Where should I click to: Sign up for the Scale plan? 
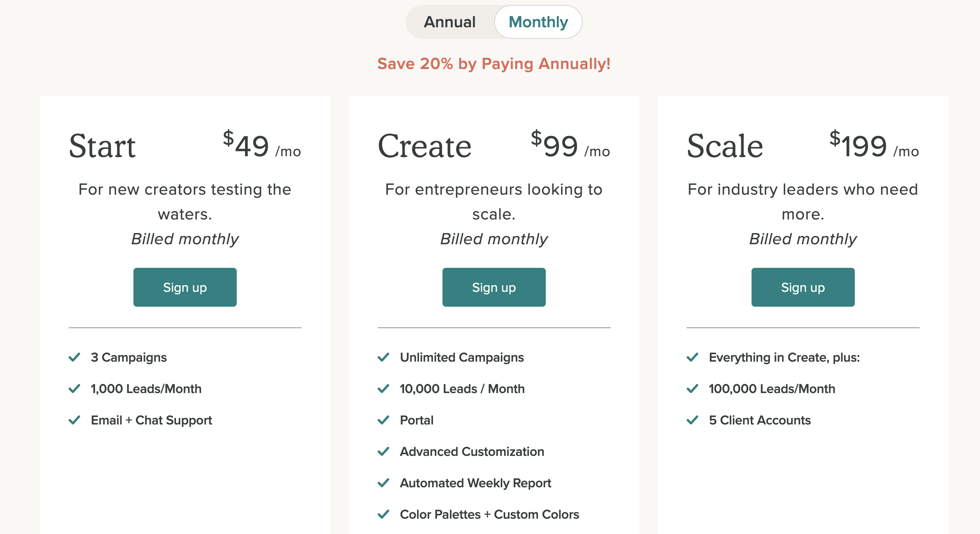[803, 287]
